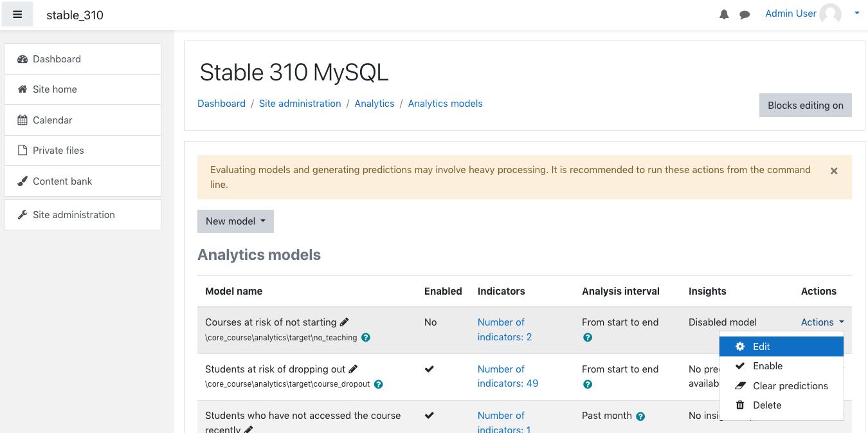The width and height of the screenshot is (868, 433).
Task: Go to Site home in sidebar
Action: 82,89
